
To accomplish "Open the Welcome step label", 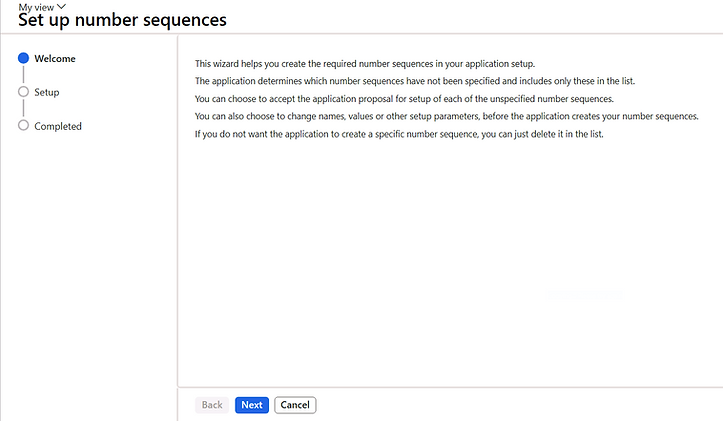I will (55, 58).
